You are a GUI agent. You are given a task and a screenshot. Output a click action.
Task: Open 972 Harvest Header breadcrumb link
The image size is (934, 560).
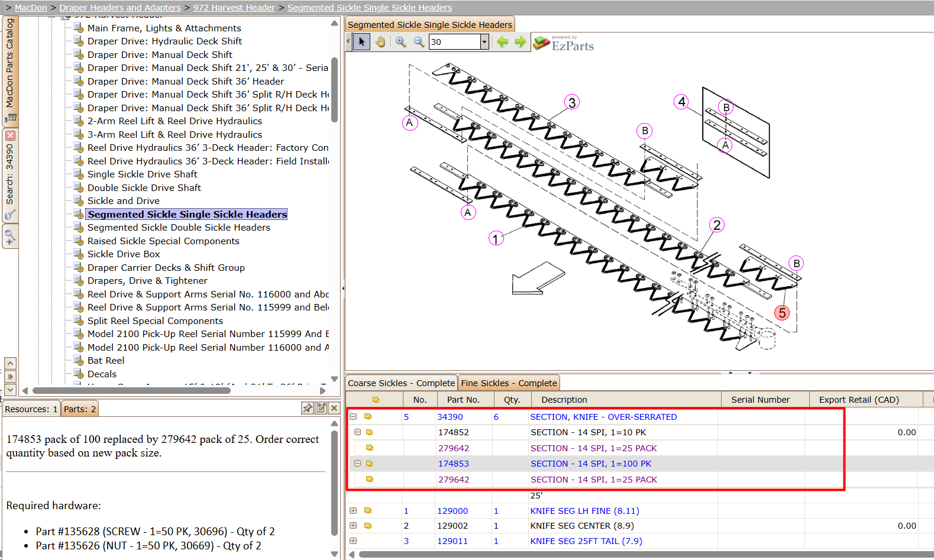pos(234,8)
